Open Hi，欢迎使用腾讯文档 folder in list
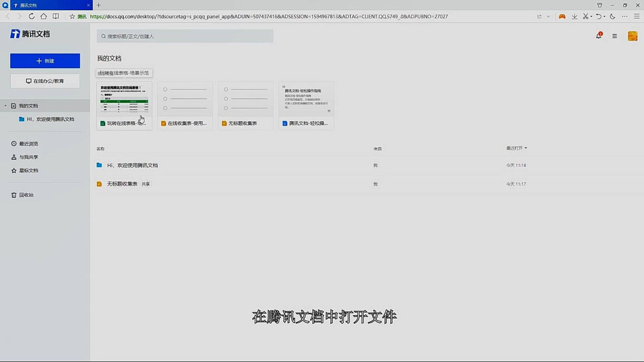 click(x=133, y=165)
